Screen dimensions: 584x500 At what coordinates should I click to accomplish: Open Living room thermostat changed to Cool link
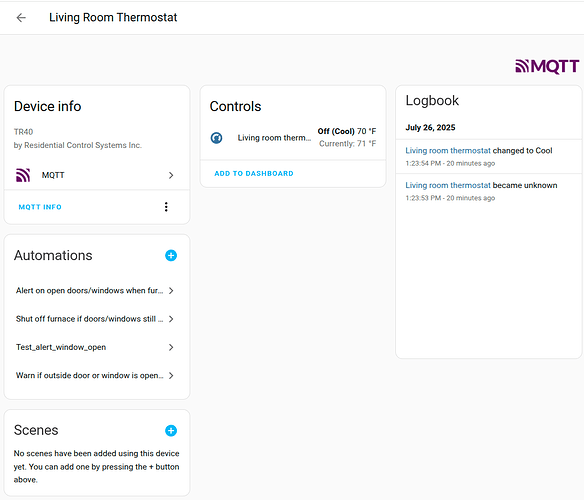tap(448, 151)
